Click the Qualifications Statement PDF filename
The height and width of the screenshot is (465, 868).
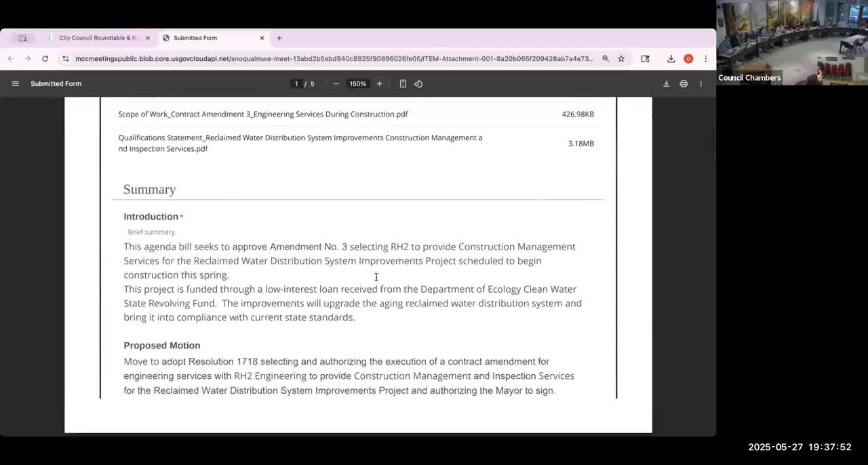point(300,143)
